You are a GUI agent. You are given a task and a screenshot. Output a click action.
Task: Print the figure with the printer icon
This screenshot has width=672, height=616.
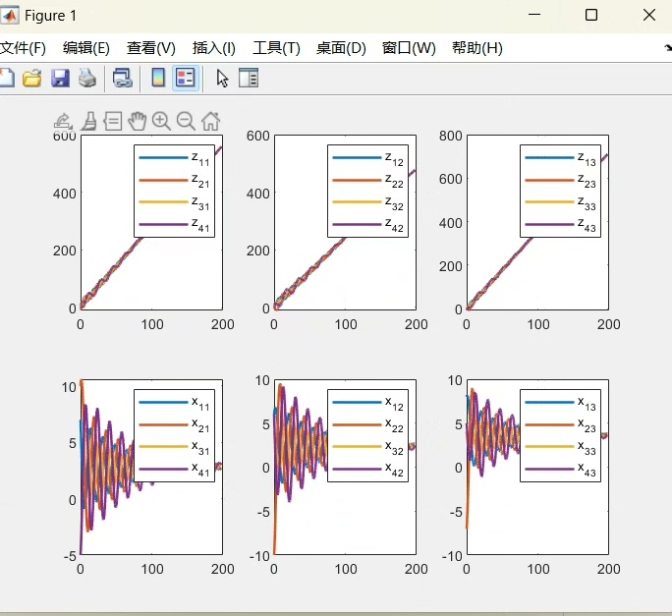coord(87,78)
